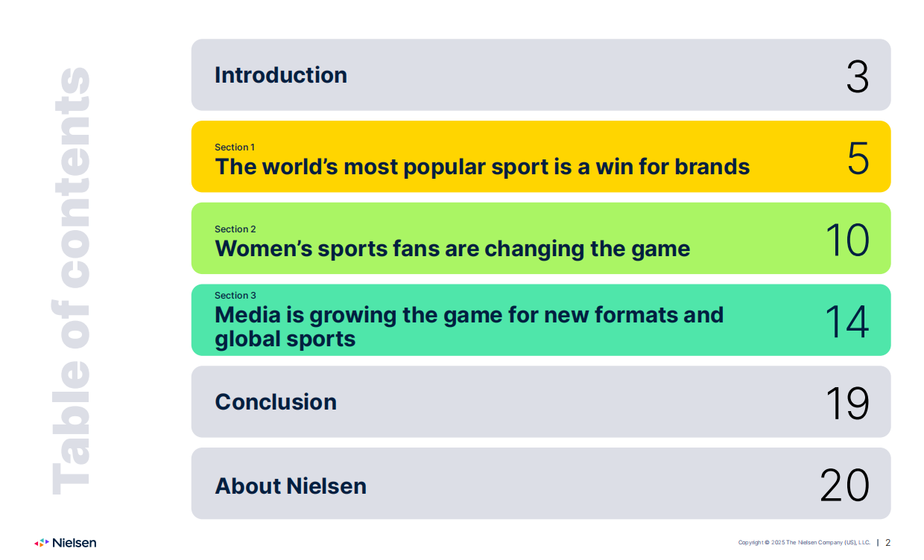Select the small "Section 1" label
Viewport: 924px width, 560px height.
[x=235, y=147]
